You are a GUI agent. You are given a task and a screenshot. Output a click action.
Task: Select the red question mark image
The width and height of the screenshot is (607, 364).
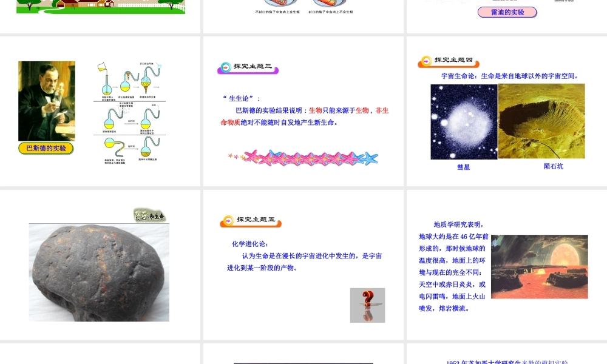(367, 305)
